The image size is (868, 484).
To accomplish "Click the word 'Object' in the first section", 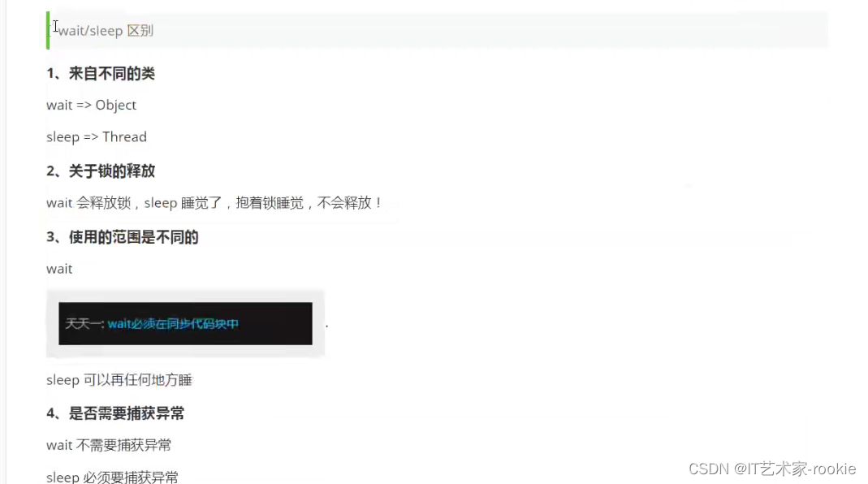I will 115,106.
